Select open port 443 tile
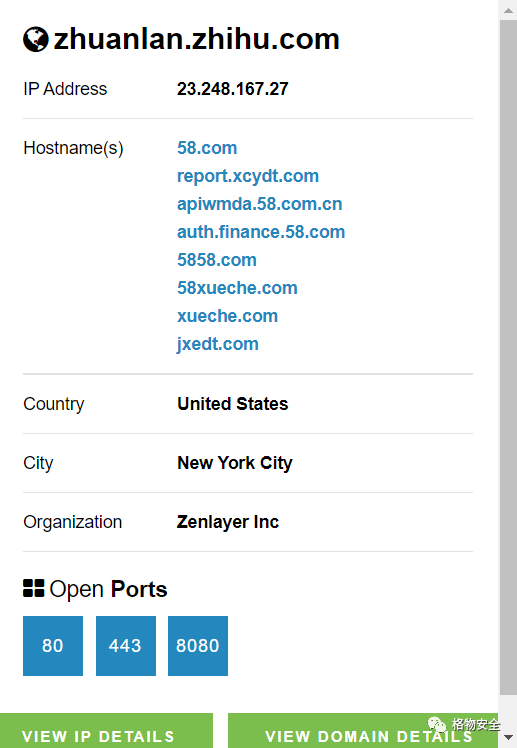The height and width of the screenshot is (748, 517). click(126, 645)
